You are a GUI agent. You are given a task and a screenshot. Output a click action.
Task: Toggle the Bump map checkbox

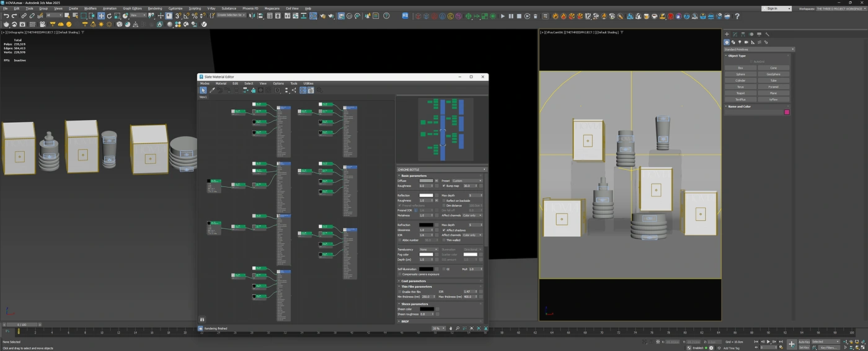(x=444, y=185)
